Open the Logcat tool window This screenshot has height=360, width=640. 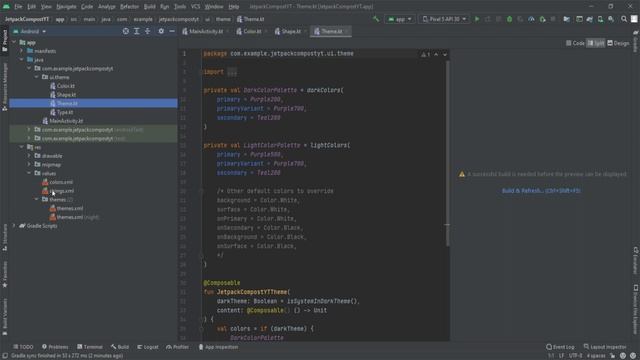(x=148, y=347)
